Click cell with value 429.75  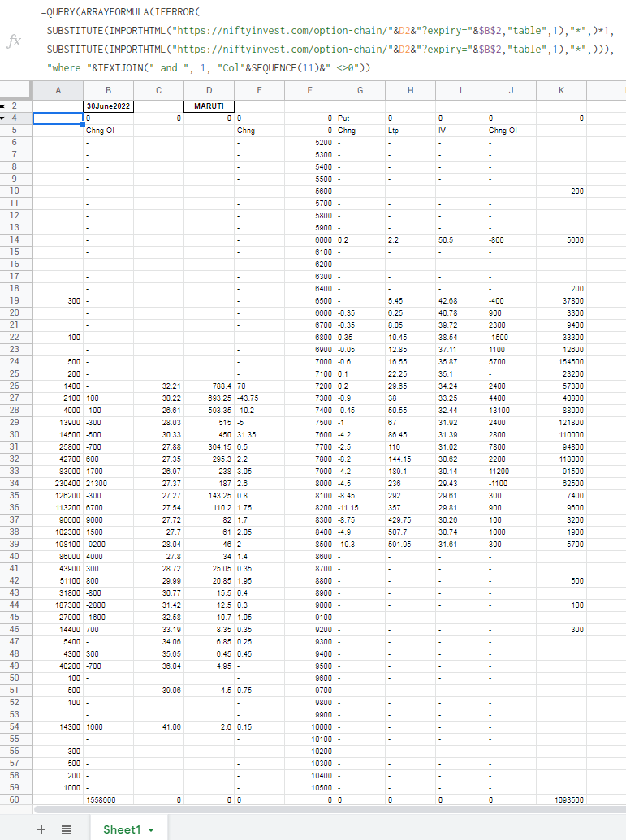411,519
